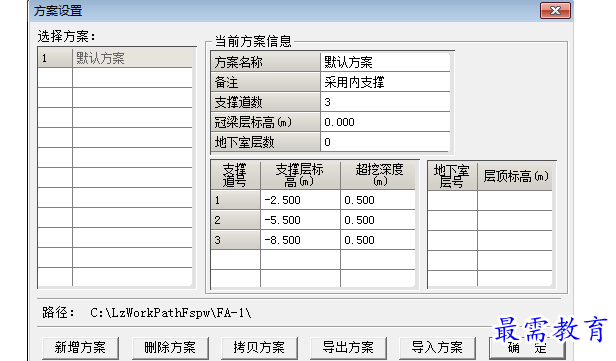Image resolution: width=616 pixels, height=361 pixels.
Task: Select the 方案名称 label cell
Action: click(266, 62)
